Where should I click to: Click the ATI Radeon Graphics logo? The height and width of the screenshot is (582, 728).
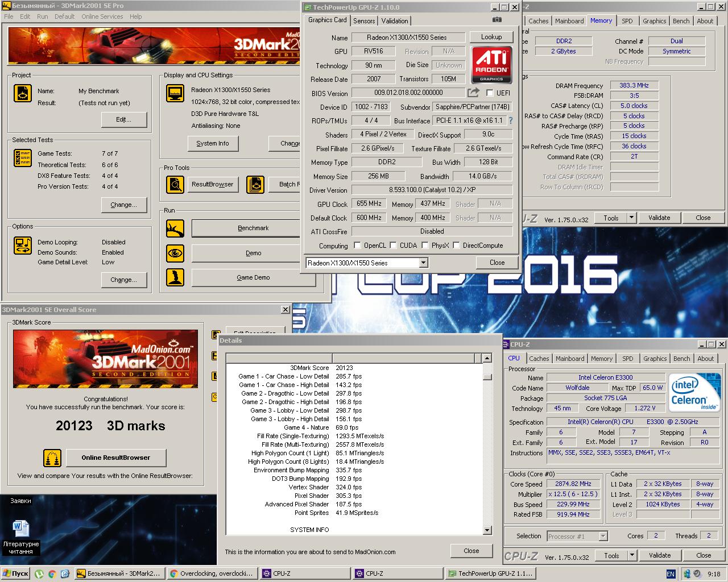pos(491,64)
